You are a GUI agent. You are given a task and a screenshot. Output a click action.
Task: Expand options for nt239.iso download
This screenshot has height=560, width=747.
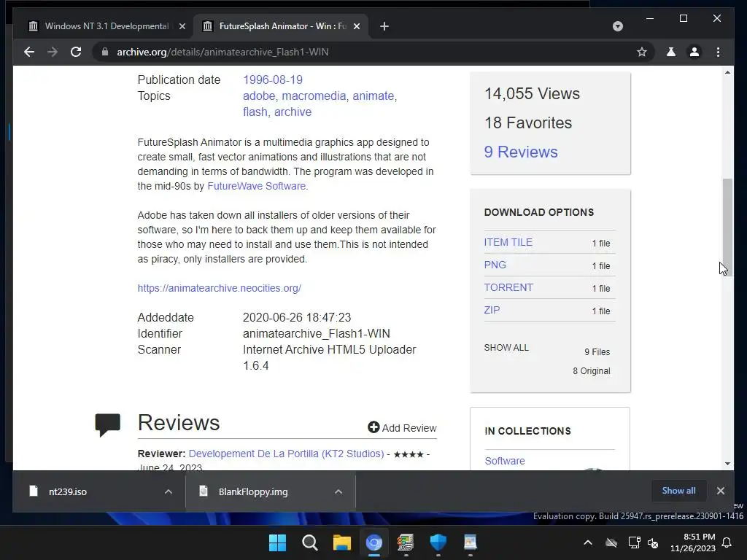click(169, 491)
